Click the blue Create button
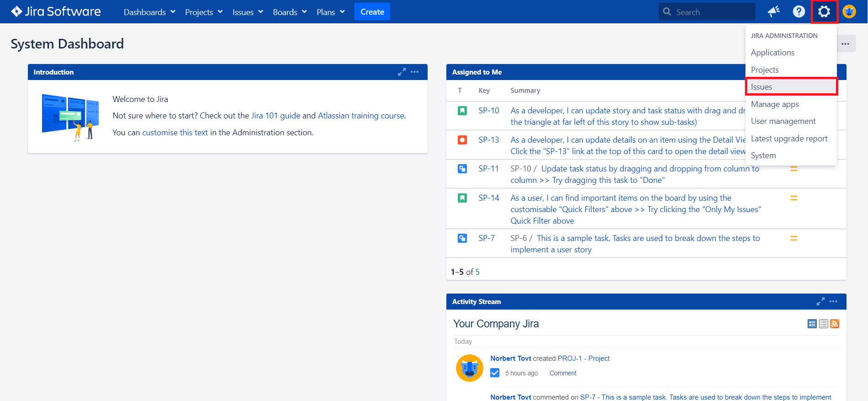 pyautogui.click(x=372, y=12)
